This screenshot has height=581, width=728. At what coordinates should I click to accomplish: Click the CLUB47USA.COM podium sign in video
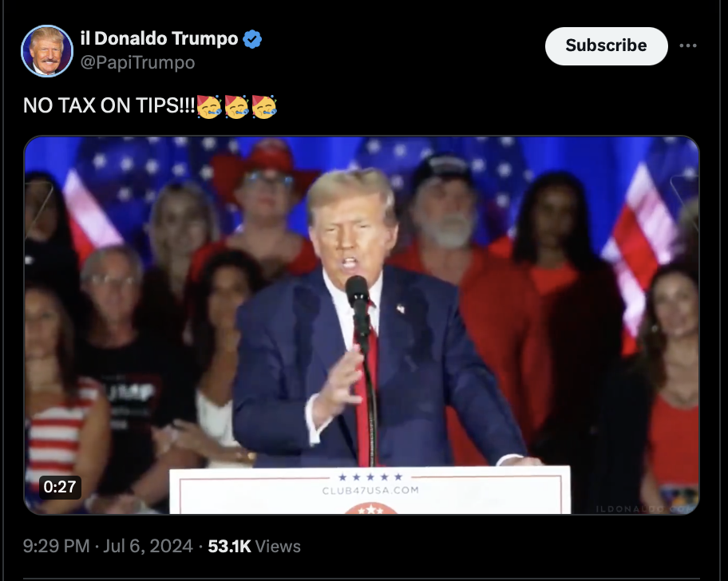[x=370, y=491]
